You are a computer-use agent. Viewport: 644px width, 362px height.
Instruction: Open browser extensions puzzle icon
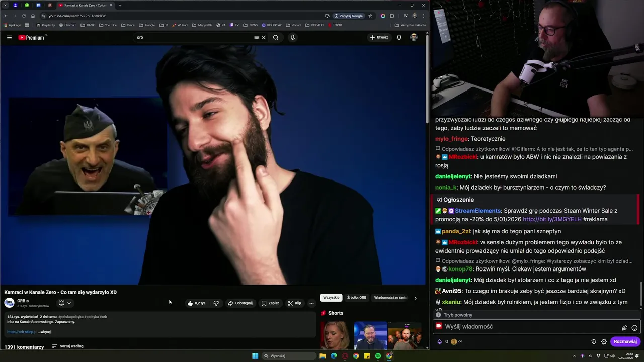pos(392,16)
